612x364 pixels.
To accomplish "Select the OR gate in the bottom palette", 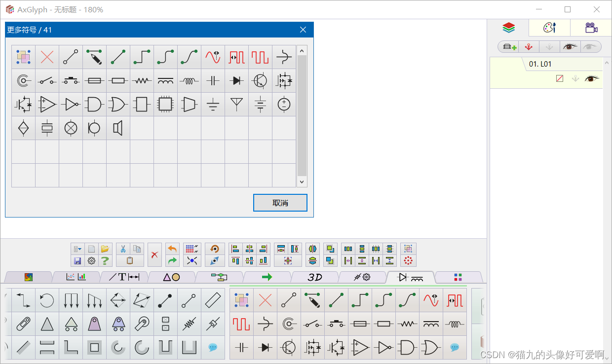I will coord(431,348).
